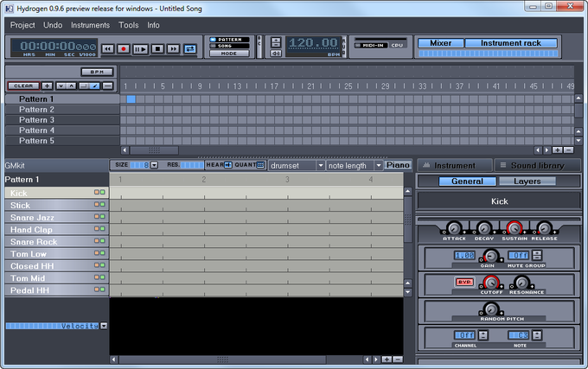
Task: Open the Instruments menu
Action: click(x=91, y=25)
